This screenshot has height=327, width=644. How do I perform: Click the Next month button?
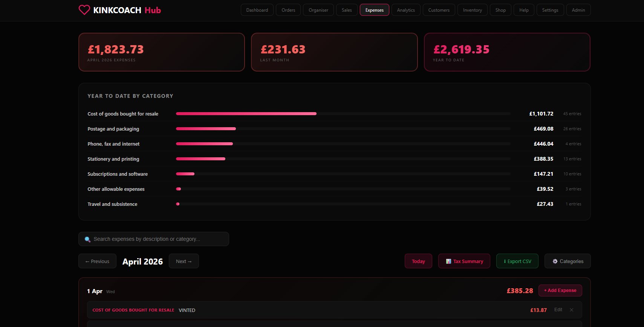point(184,261)
